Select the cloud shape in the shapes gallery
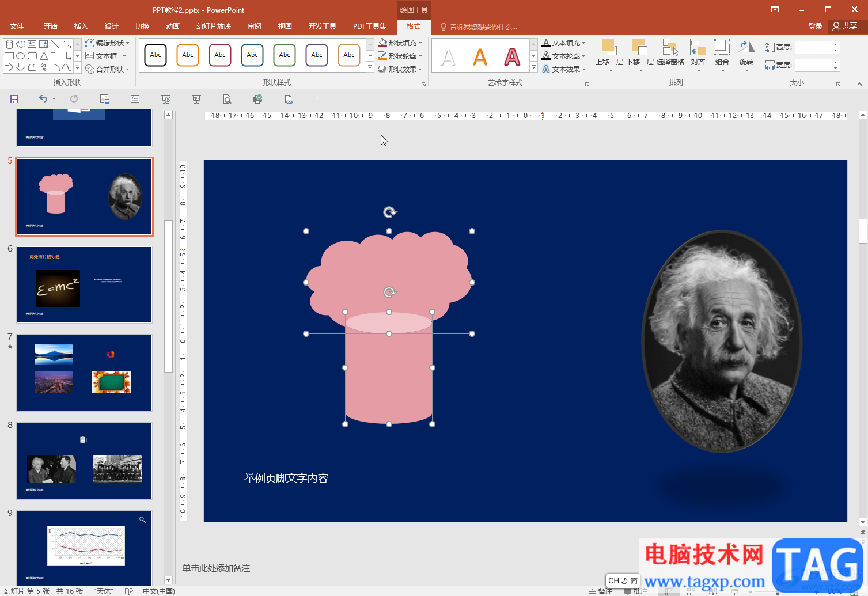The image size is (868, 596). (x=20, y=44)
